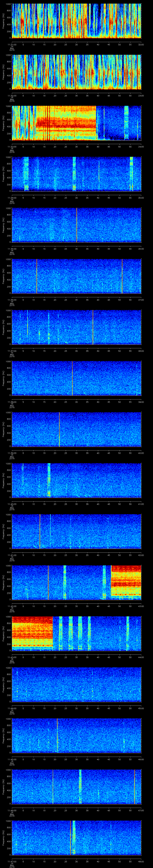Click the '11:46:00' start time label
Viewport: 153px width, 868px height.
point(12,810)
